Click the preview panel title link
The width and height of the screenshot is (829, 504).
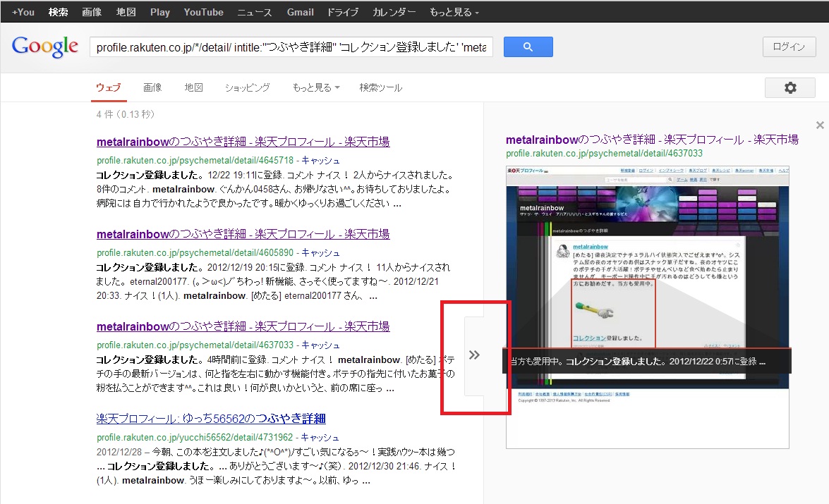tap(652, 140)
